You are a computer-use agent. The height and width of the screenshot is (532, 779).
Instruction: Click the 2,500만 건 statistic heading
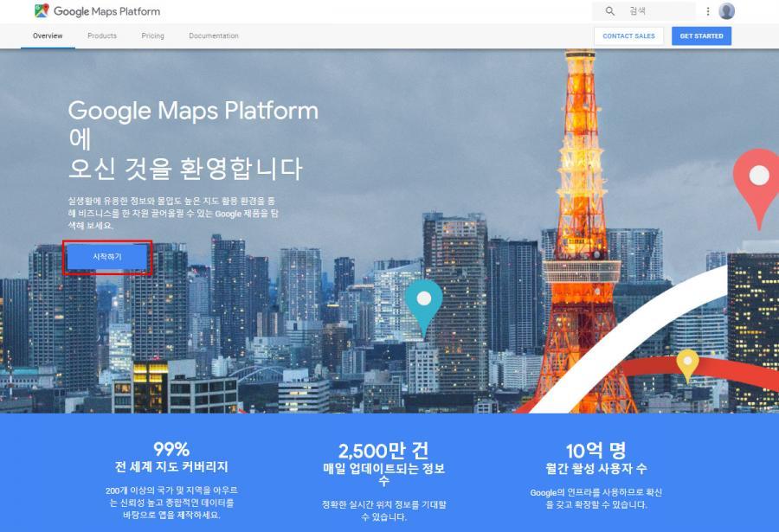383,451
